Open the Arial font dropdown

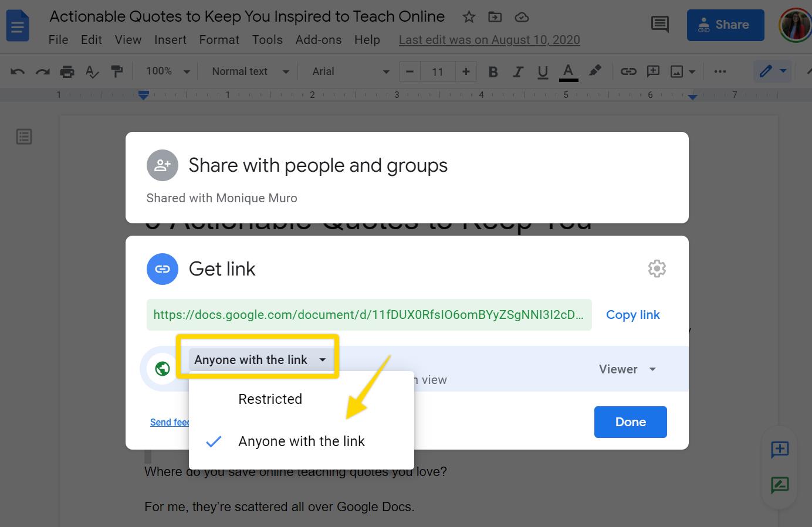[x=350, y=72]
